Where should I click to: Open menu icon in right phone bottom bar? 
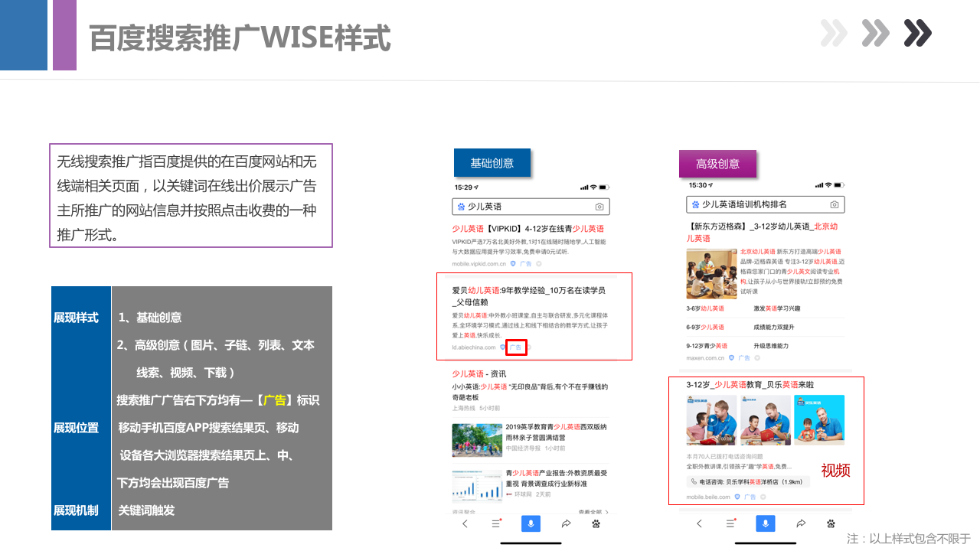[731, 524]
